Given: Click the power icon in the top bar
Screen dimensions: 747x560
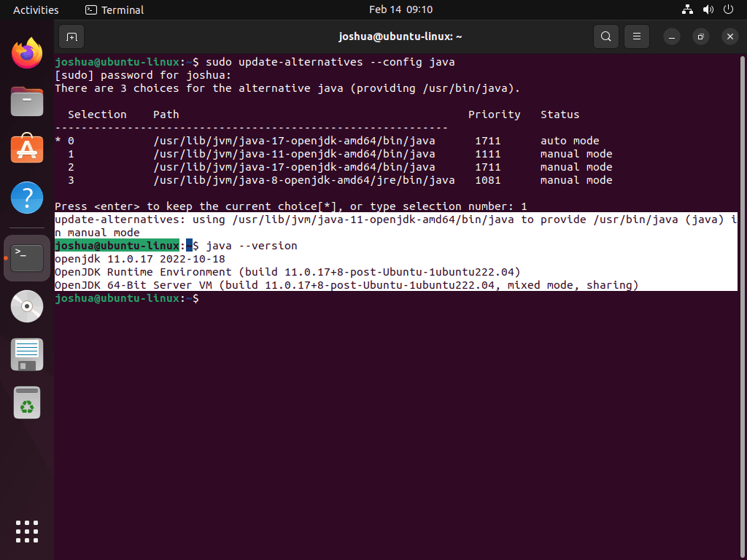Looking at the screenshot, I should [x=727, y=9].
